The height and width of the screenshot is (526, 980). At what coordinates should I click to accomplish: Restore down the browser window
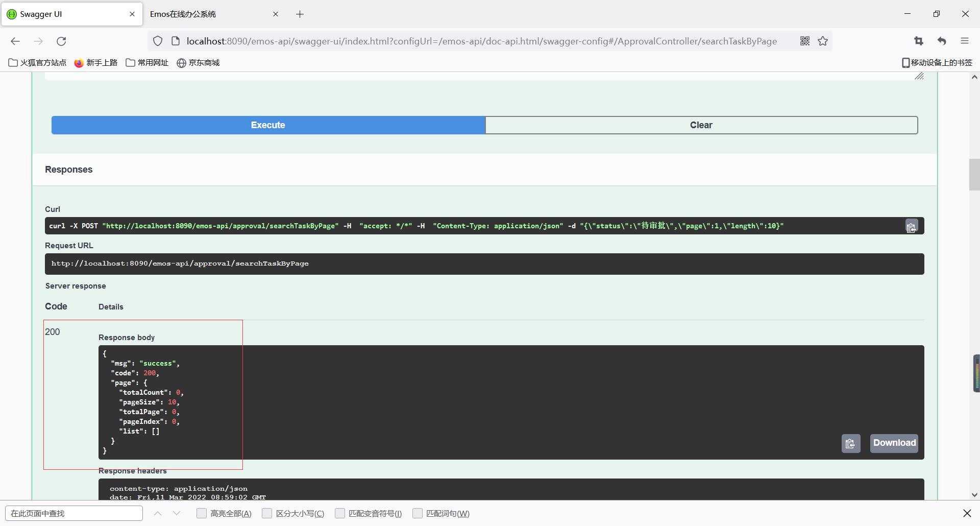pos(937,14)
